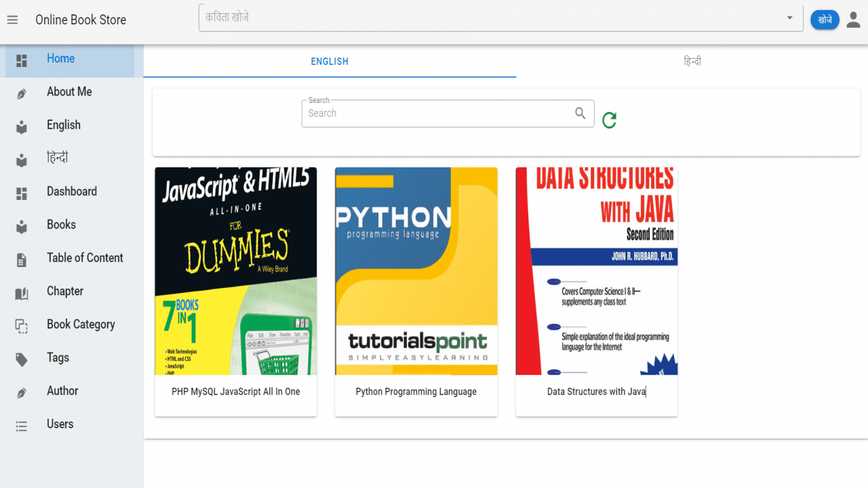The height and width of the screenshot is (488, 868).
Task: Expand the कविता खोजे dropdown arrow
Action: [x=789, y=18]
